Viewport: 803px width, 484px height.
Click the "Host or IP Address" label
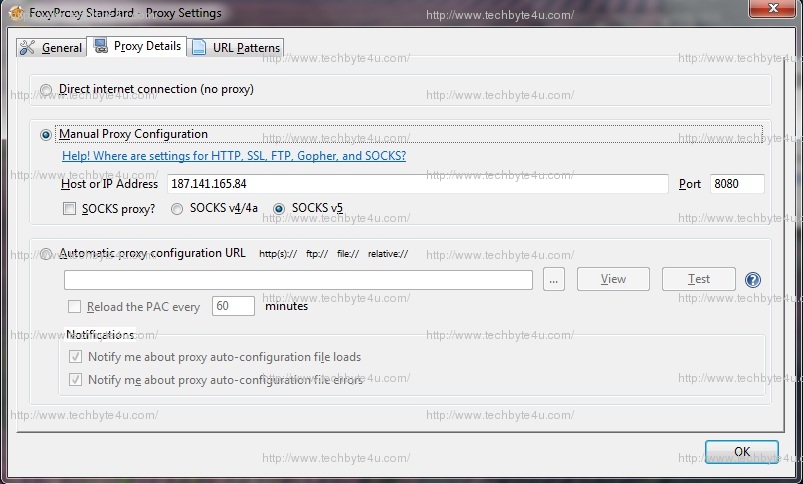coord(110,184)
